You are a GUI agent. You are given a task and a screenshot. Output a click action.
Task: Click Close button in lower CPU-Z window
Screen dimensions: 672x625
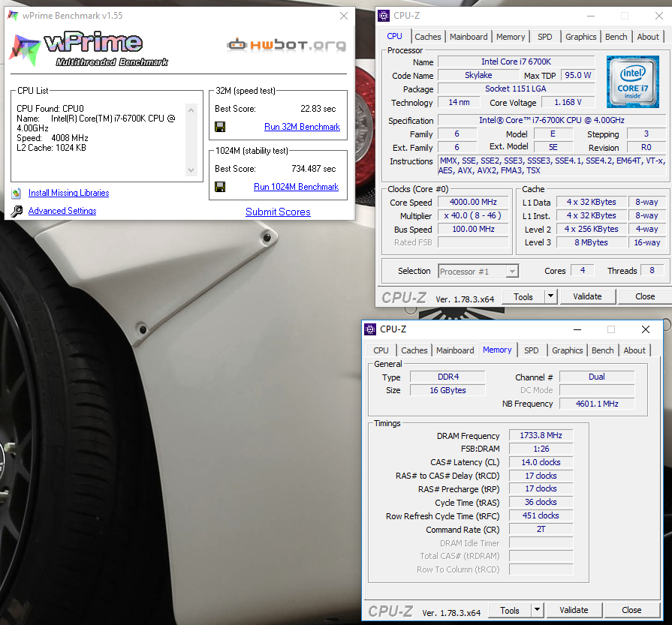point(631,610)
